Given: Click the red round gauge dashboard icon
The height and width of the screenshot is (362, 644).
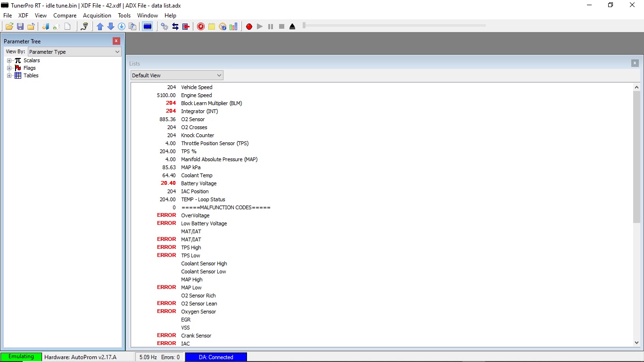Looking at the screenshot, I should click(x=201, y=26).
